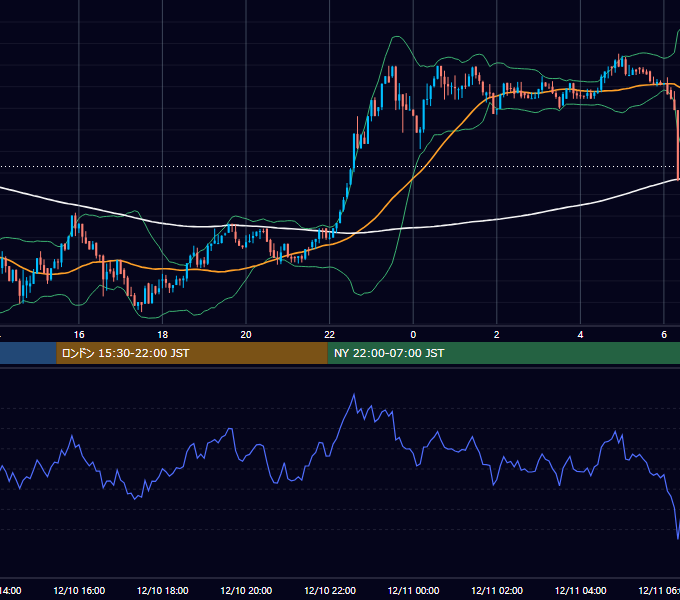Click the "2" hour label on the price chart axis
This screenshot has height=600, width=680.
point(497,334)
